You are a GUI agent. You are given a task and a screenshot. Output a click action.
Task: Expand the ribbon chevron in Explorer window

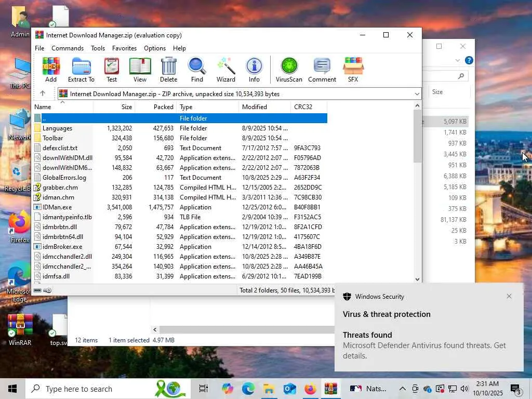[457, 60]
